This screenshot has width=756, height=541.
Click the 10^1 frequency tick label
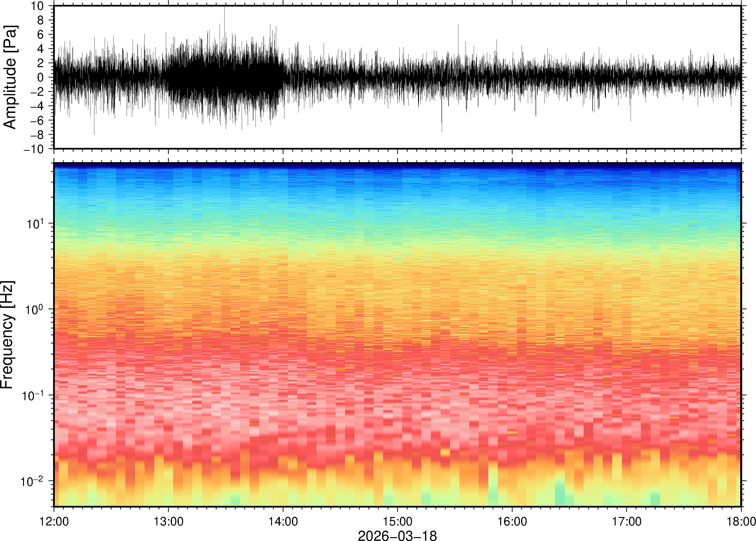click(x=35, y=223)
